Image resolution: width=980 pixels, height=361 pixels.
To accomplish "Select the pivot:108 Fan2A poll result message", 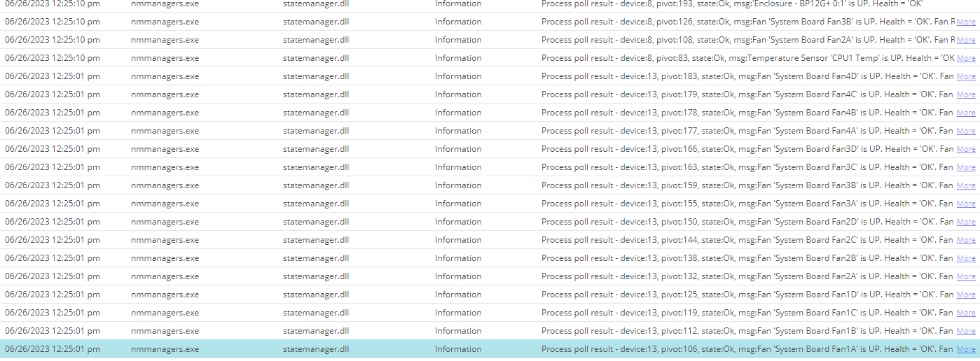I will click(x=748, y=40).
